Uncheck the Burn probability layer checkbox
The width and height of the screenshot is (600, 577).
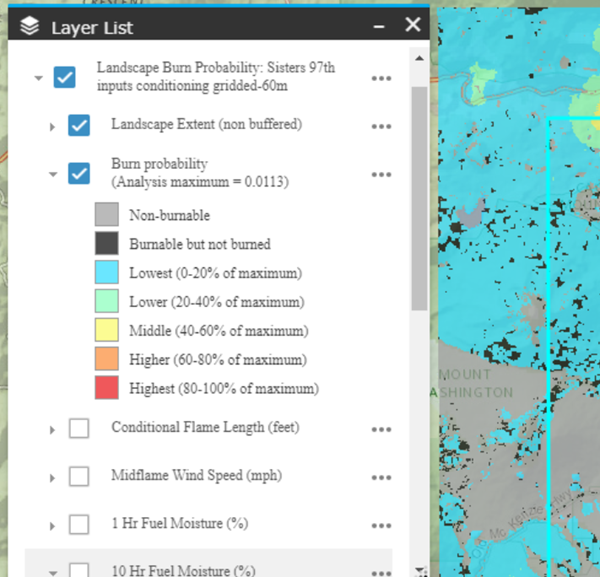pos(79,174)
